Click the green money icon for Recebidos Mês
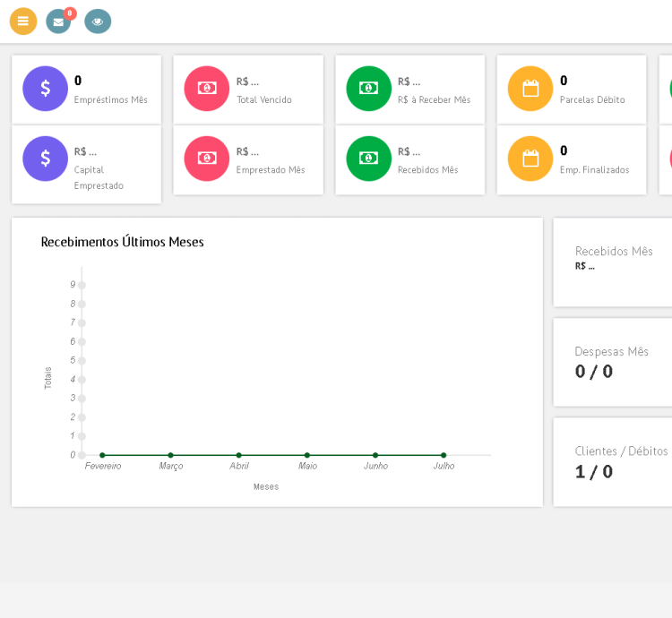This screenshot has height=618, width=672. 368,159
